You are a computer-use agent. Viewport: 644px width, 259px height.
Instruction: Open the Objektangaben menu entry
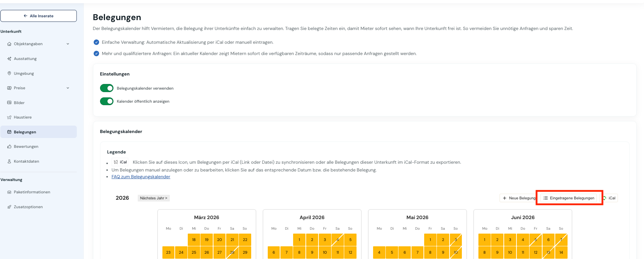28,44
